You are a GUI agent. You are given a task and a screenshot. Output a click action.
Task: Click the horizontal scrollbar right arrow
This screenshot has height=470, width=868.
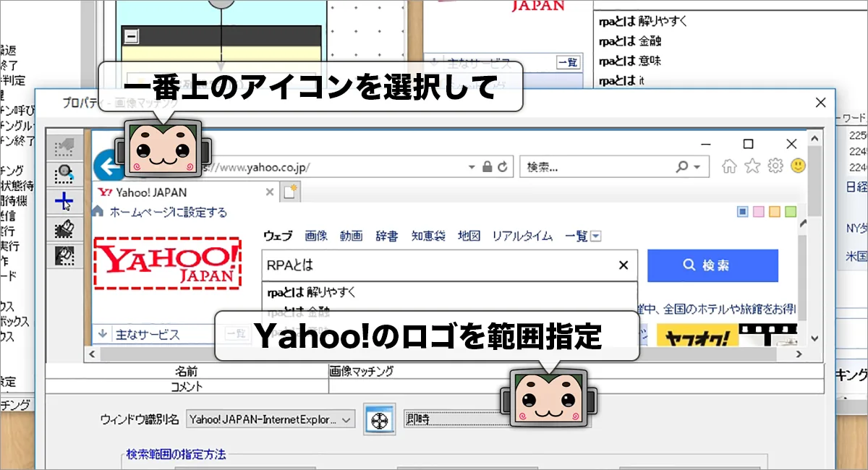click(x=799, y=354)
